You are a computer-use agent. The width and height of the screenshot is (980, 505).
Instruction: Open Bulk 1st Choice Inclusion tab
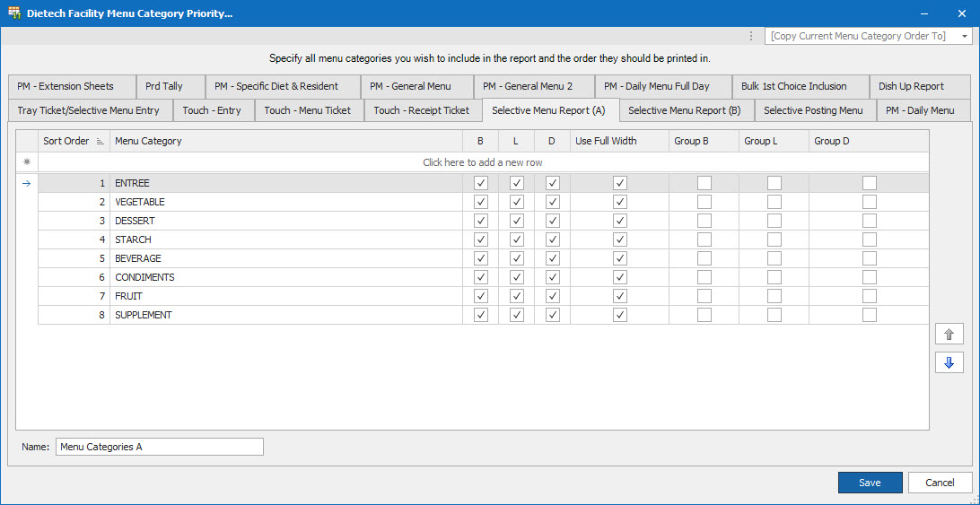pyautogui.click(x=801, y=86)
